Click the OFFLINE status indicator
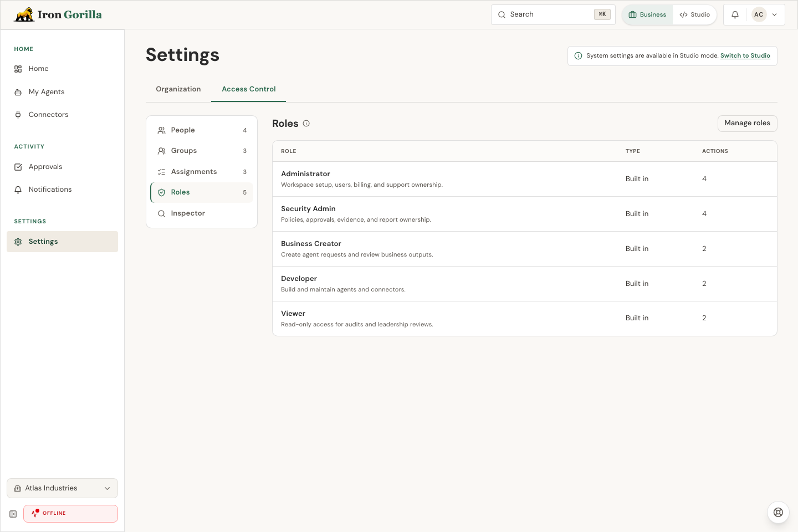The width and height of the screenshot is (798, 532). pyautogui.click(x=70, y=513)
